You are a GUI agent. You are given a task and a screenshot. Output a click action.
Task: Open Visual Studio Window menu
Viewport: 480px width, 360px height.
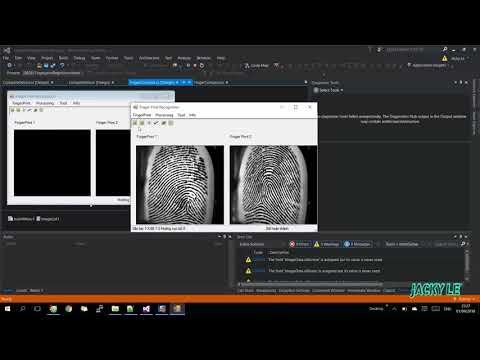[203, 58]
